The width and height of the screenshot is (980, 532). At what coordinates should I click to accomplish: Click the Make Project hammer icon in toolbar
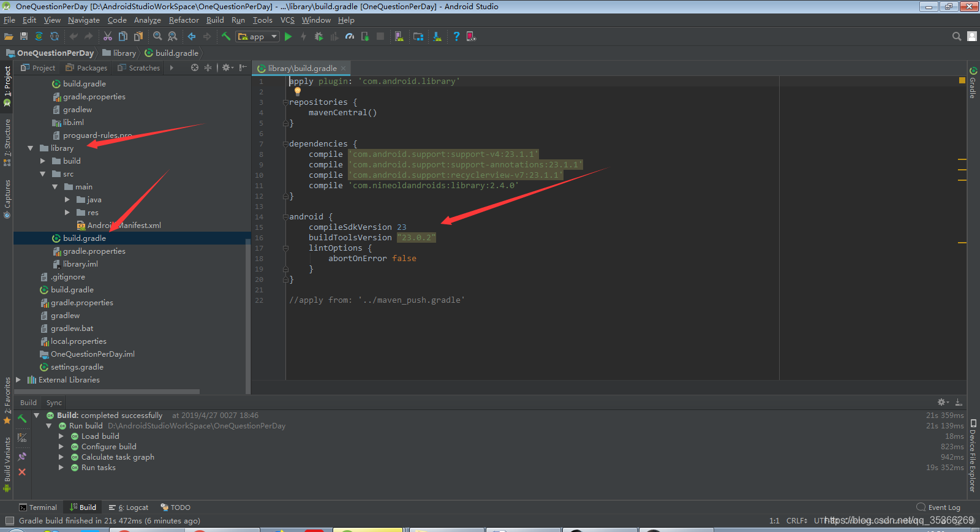226,37
